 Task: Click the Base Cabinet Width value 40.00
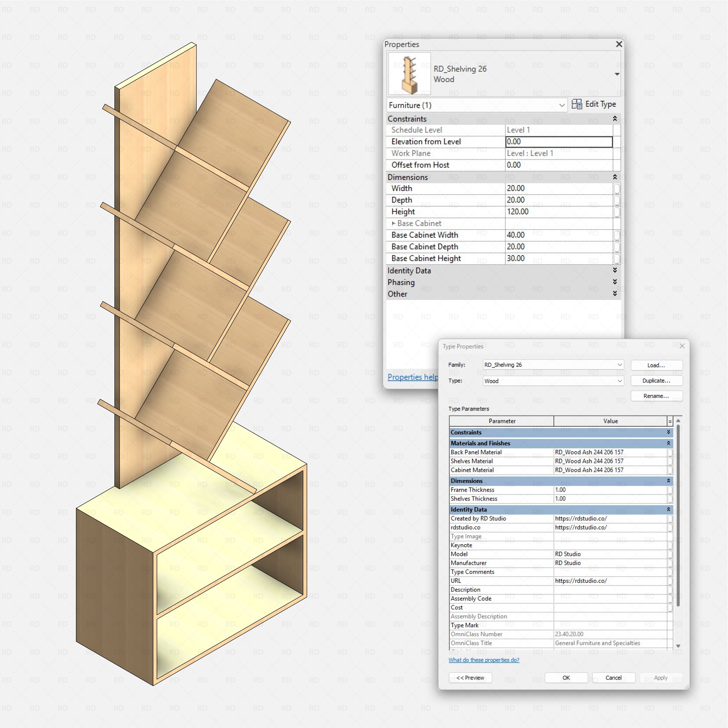(x=559, y=235)
